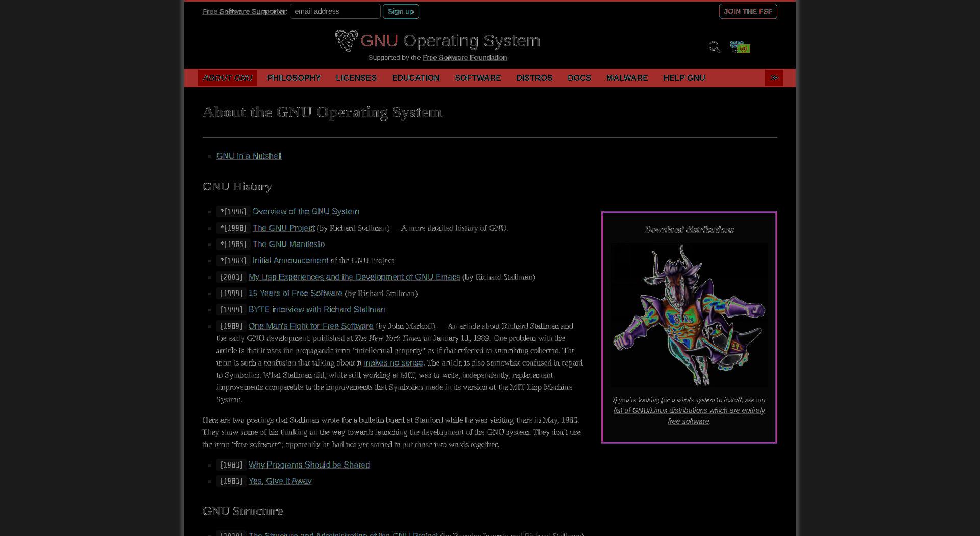This screenshot has width=980, height=536.
Task: Open list of GNU/Linux free distributions link
Action: (x=689, y=416)
